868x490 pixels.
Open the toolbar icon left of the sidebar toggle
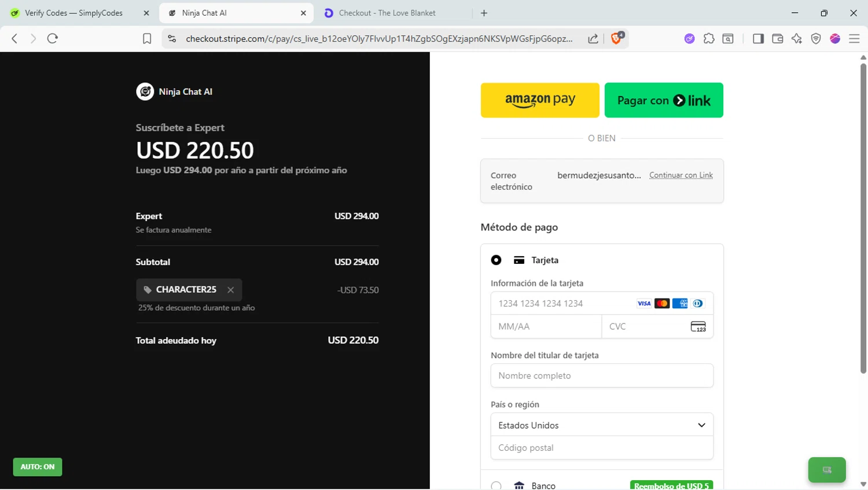point(728,39)
